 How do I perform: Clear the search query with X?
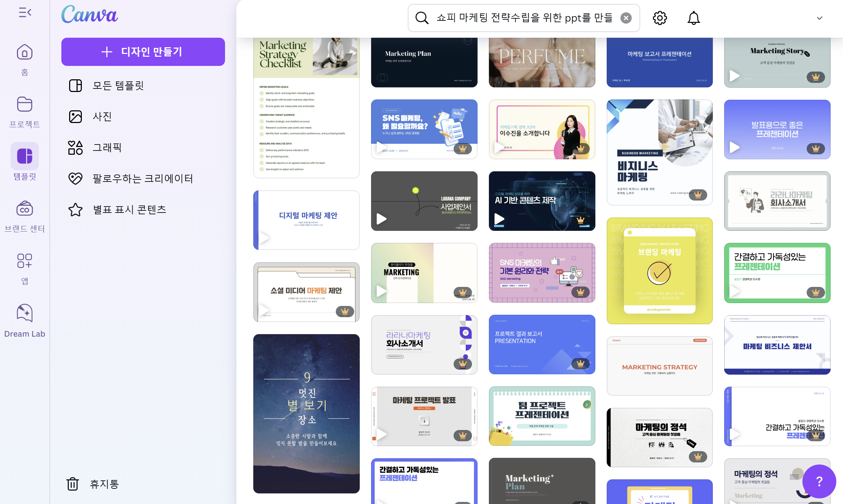click(626, 18)
